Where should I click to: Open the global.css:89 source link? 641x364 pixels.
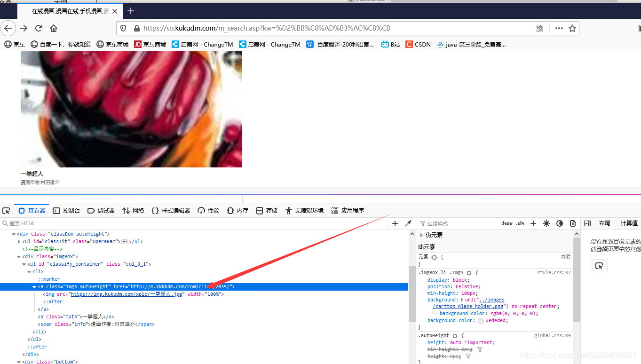click(x=553, y=336)
